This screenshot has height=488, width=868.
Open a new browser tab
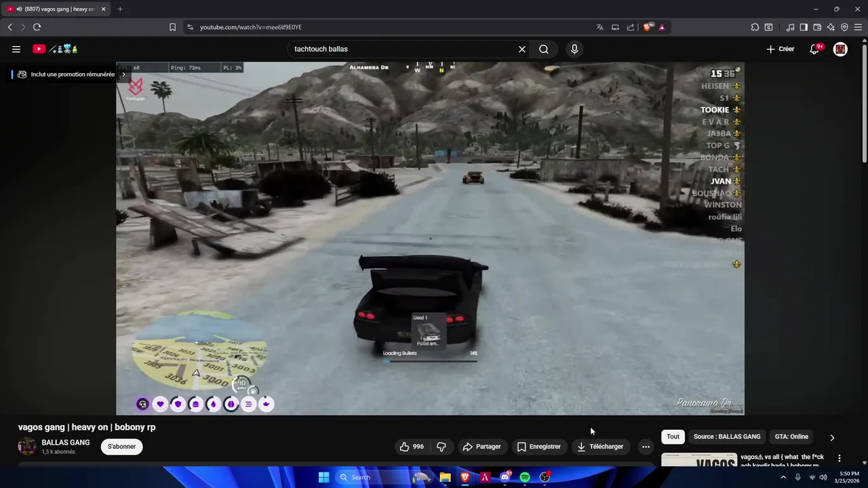point(120,9)
